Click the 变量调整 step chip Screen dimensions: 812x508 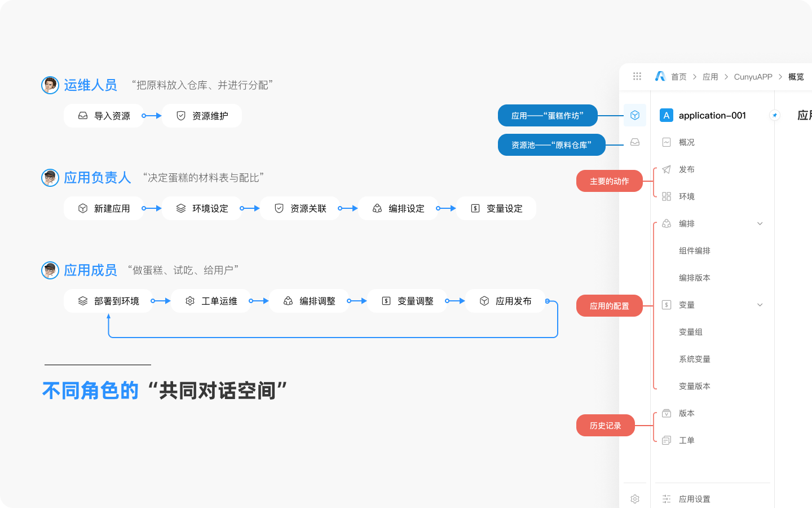407,301
